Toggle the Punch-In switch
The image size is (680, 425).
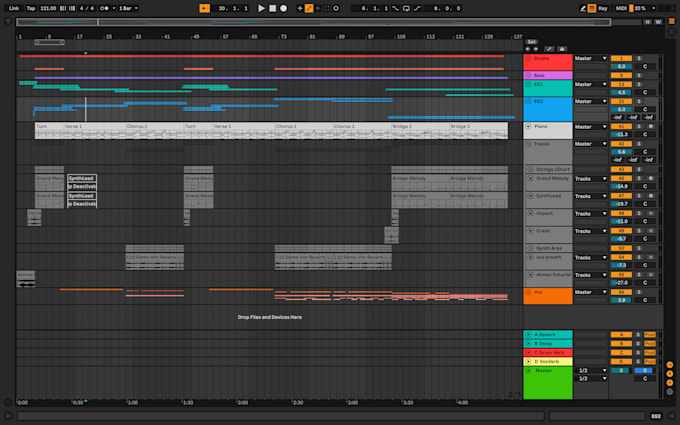tap(396, 8)
